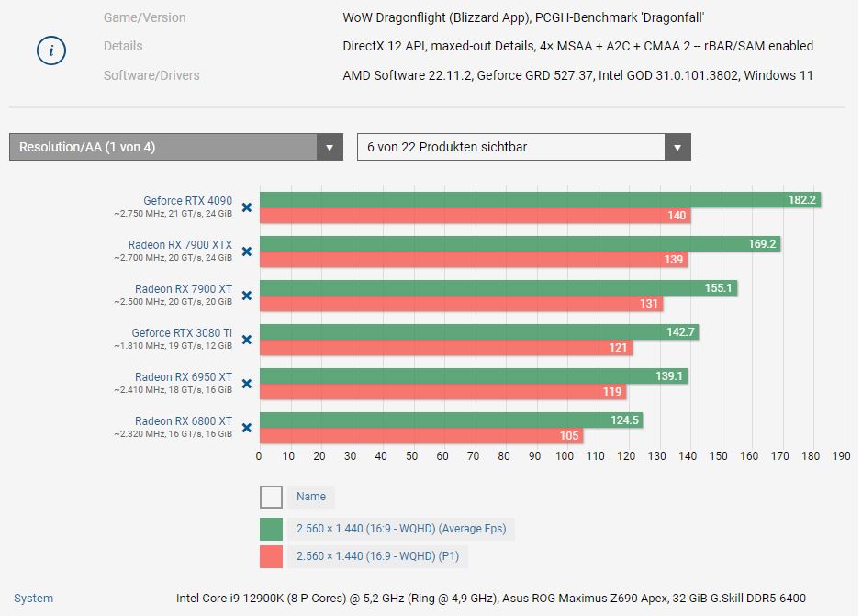The image size is (862, 616).
Task: Click the 131 P1 bar for RX 7900 XT
Action: click(x=461, y=304)
